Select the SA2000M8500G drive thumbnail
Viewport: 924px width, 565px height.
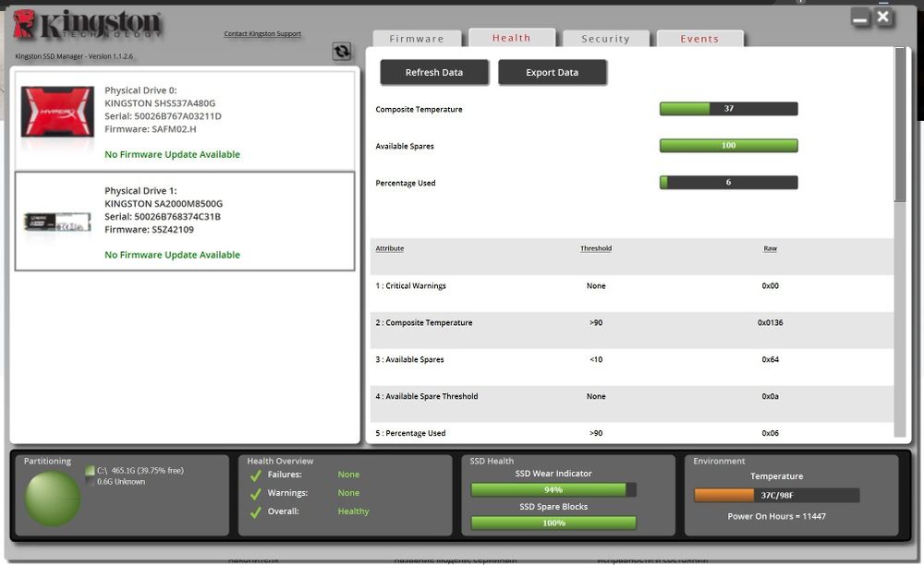(x=57, y=222)
